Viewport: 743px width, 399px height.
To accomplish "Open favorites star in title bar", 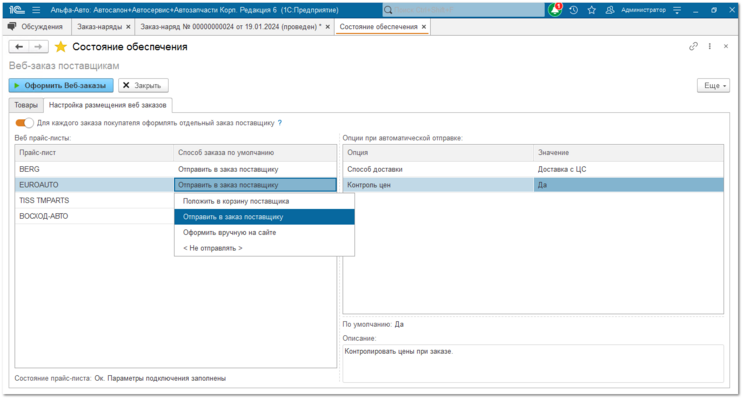I will click(592, 10).
